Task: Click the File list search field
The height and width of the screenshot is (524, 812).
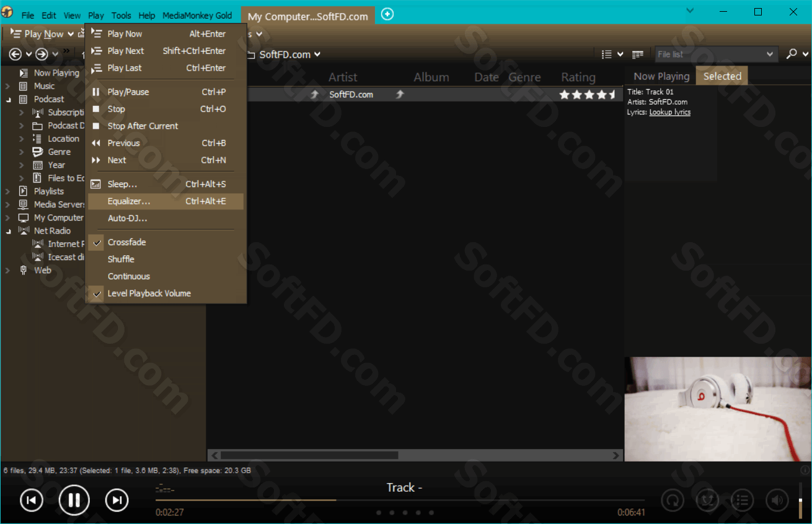Action: [716, 55]
